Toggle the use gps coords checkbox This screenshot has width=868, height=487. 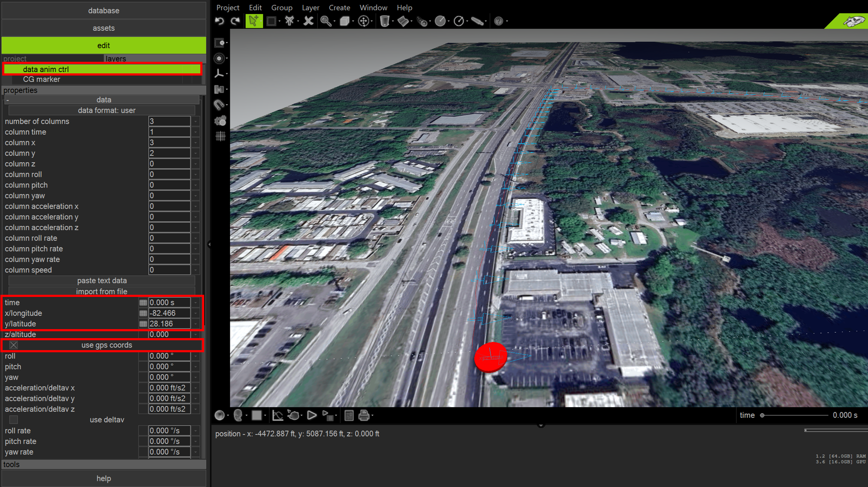(14, 345)
